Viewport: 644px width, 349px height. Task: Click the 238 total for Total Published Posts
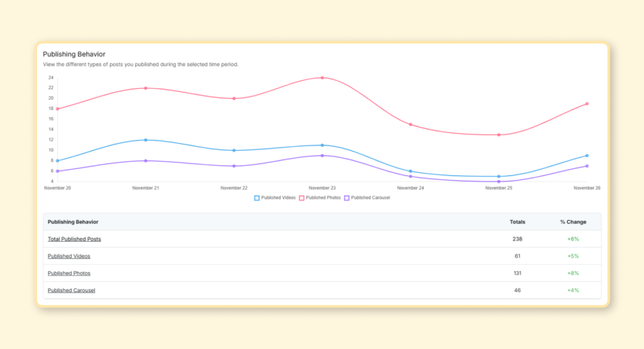coord(517,239)
